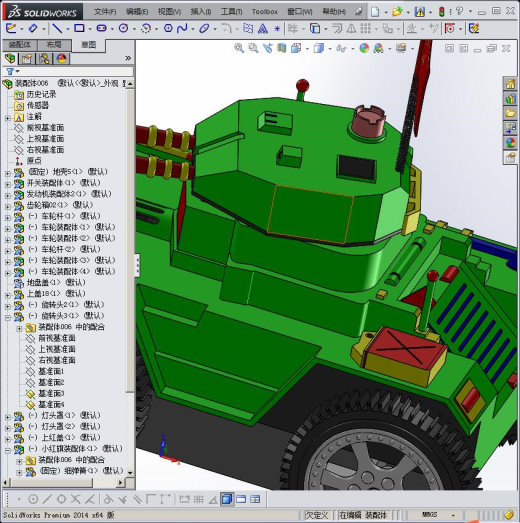Image resolution: width=520 pixels, height=523 pixels.
Task: Open SolidWorks Resources home in task pane
Action: point(510,84)
